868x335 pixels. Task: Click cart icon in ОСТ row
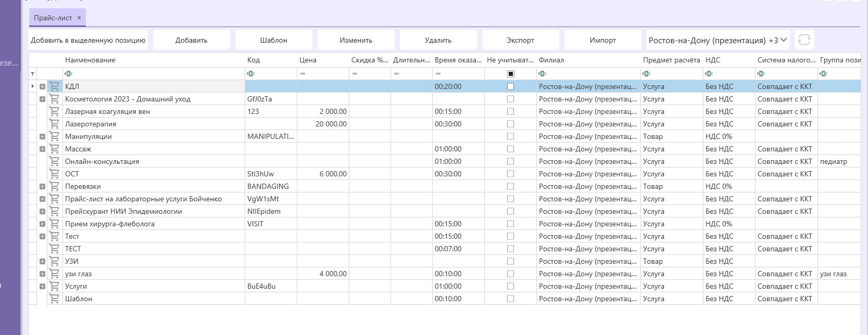(x=54, y=174)
